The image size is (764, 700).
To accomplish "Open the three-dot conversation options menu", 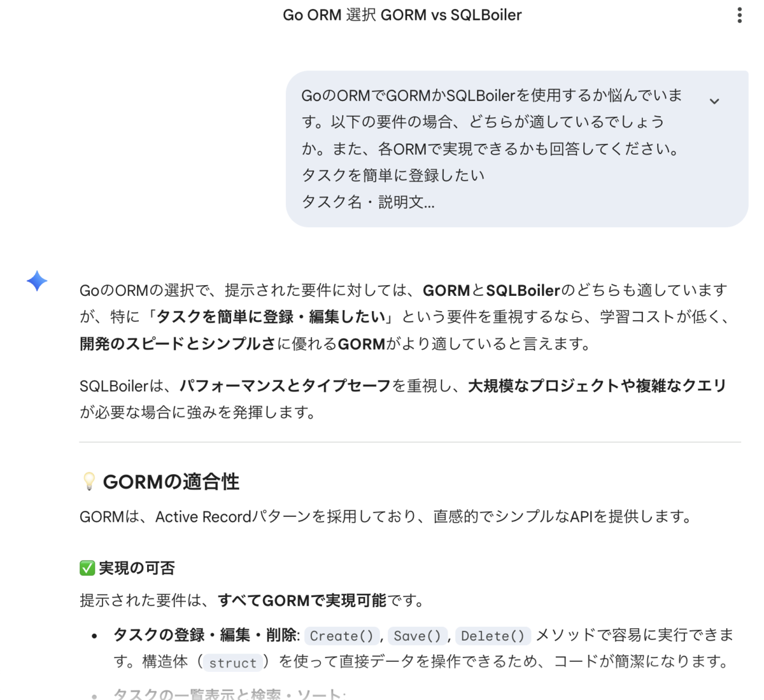I will click(x=739, y=15).
